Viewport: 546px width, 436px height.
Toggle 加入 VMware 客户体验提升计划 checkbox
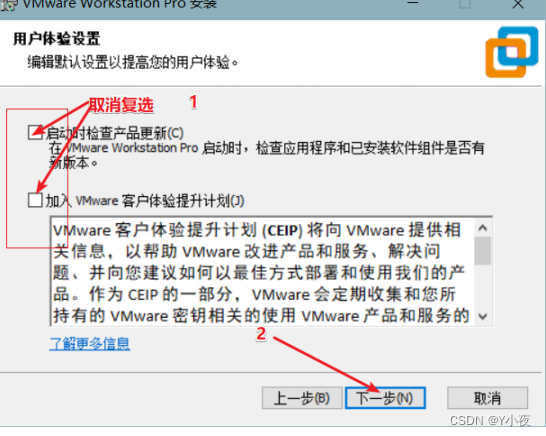pos(35,200)
